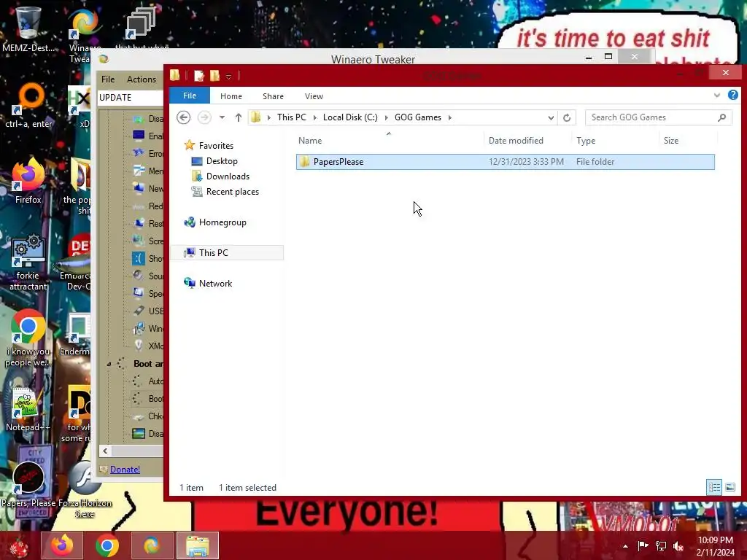Open the Firefox desktop shortcut

(x=28, y=181)
